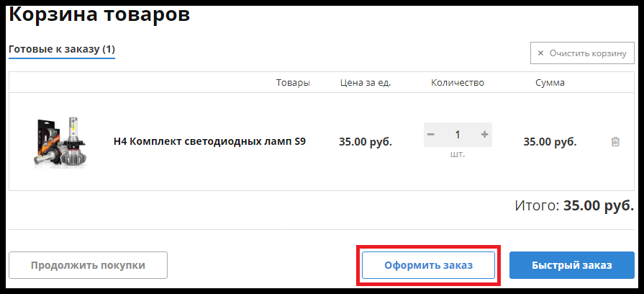Click the Сумма column header
The height and width of the screenshot is (294, 644).
[x=550, y=83]
